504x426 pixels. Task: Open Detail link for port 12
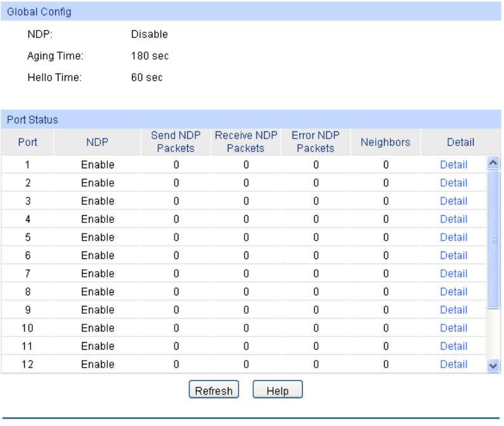pyautogui.click(x=453, y=364)
